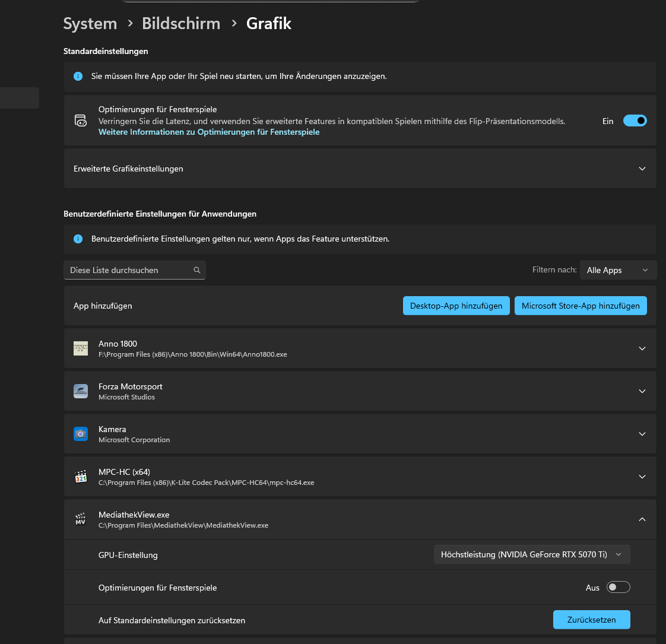Open the Alle Apps filter dropdown
The image size is (666, 644).
[x=618, y=270]
